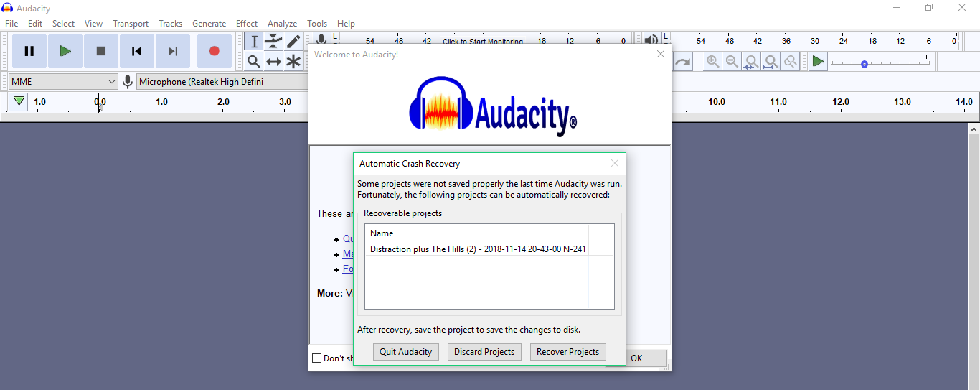Screen dimensions: 980x390
Task: Click the Stop transport button
Action: click(x=101, y=51)
